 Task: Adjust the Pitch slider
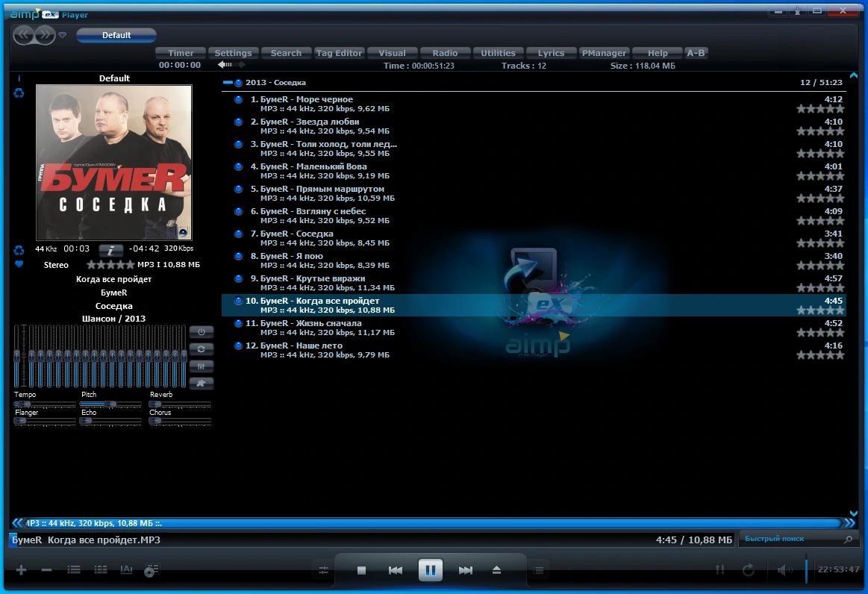point(110,404)
